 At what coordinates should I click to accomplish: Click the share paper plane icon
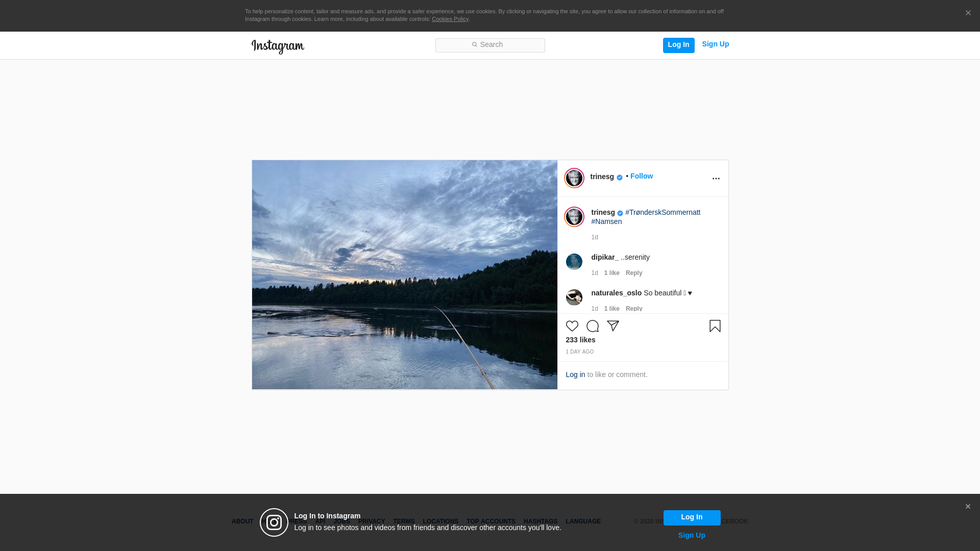[x=612, y=326]
